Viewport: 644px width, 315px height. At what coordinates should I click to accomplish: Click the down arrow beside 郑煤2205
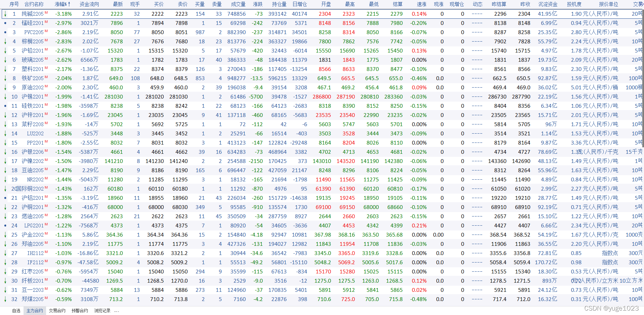[5, 299]
